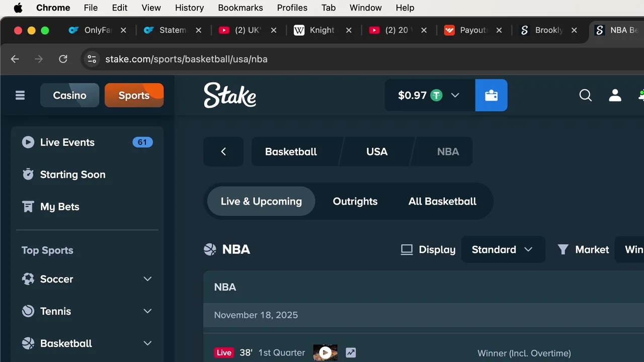Screen dimensions: 644x362
Task: Click the search magnifier icon
Action: [585, 95]
